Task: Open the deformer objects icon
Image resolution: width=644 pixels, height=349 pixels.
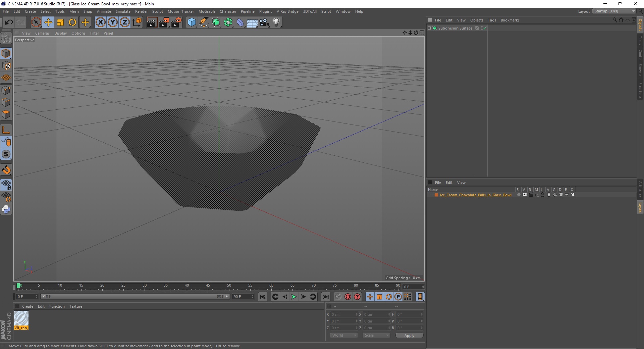Action: click(240, 22)
